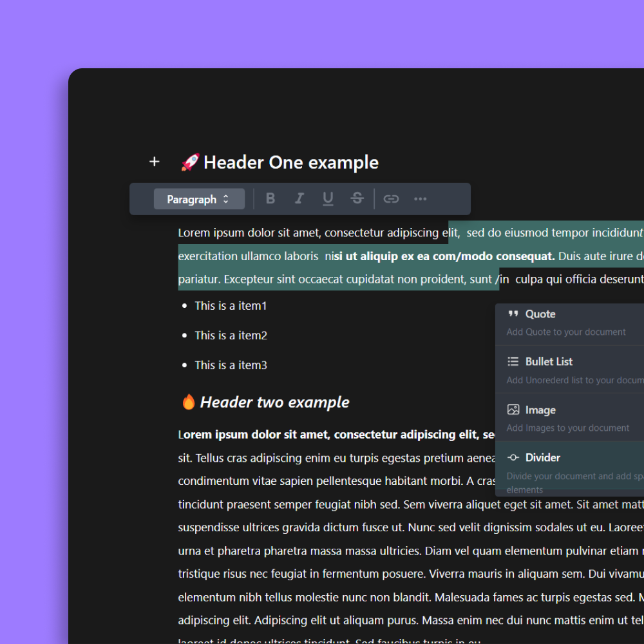Toggle underline formatting in toolbar

pos(328,199)
